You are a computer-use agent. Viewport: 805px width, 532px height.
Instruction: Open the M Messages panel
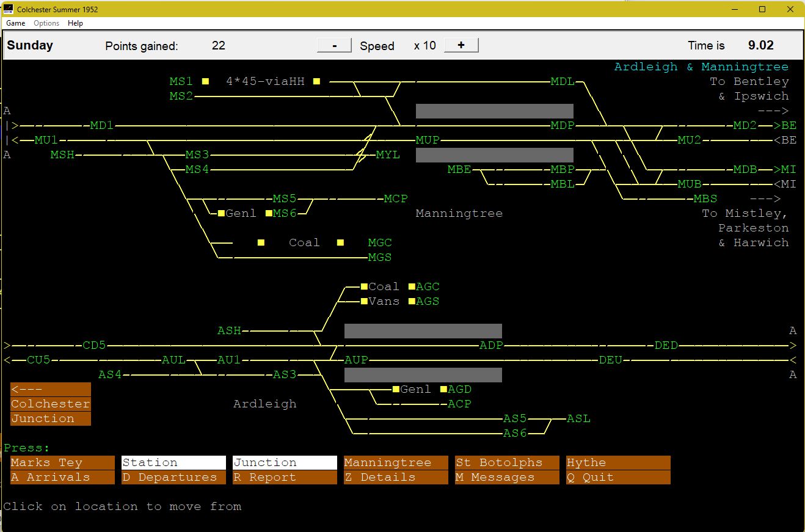[x=507, y=477]
